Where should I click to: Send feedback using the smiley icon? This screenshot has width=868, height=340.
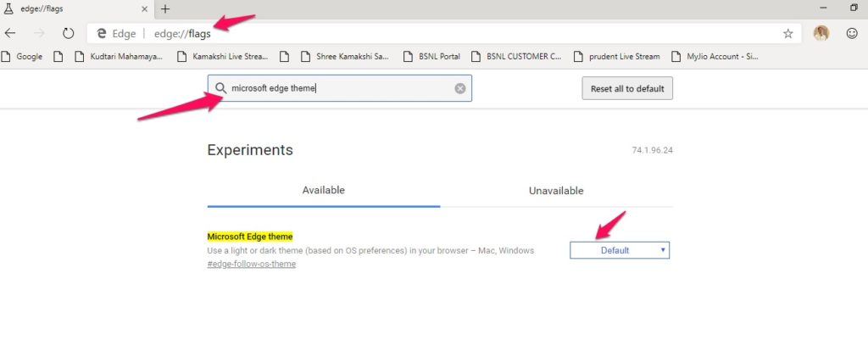852,33
